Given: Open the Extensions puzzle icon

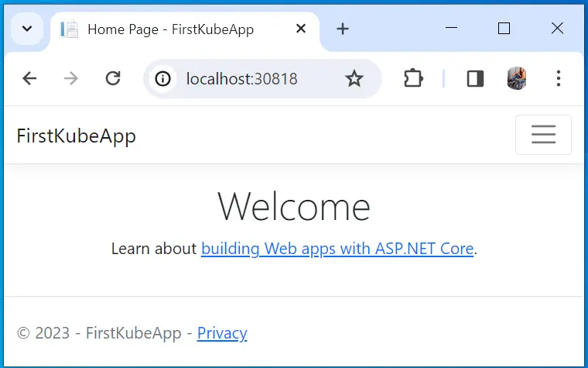Looking at the screenshot, I should (x=413, y=78).
